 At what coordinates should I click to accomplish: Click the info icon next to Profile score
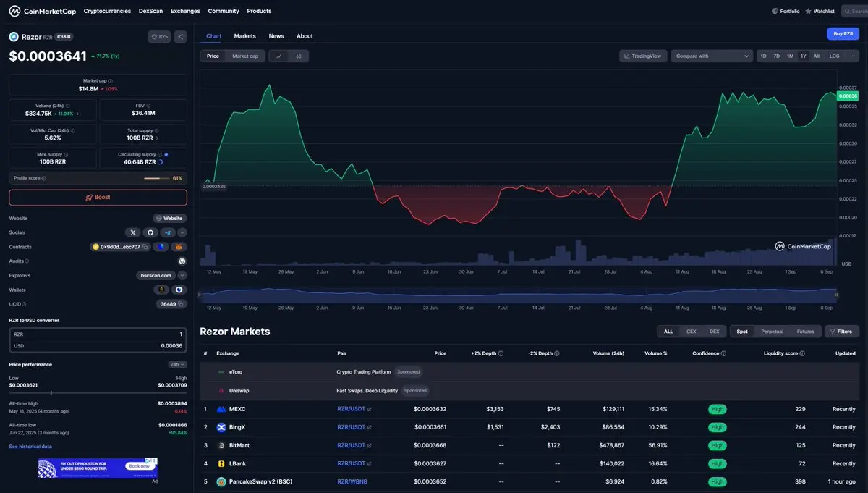[x=44, y=178]
